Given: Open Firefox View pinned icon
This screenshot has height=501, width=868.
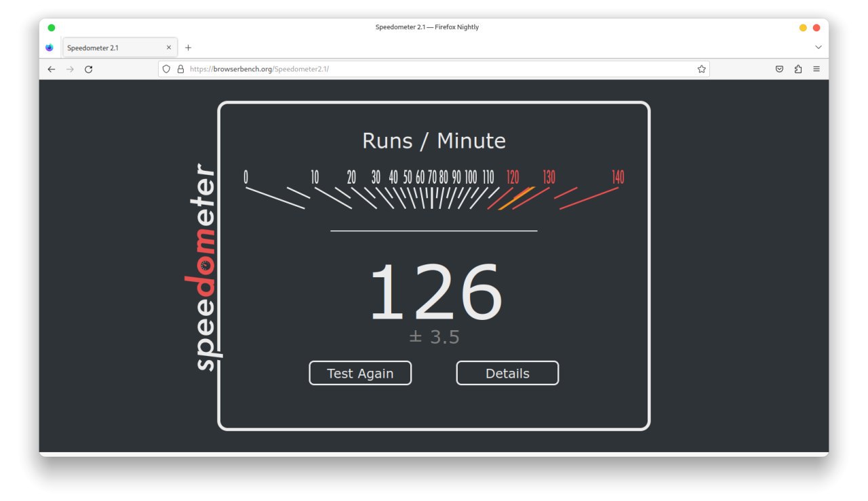Looking at the screenshot, I should tap(50, 47).
